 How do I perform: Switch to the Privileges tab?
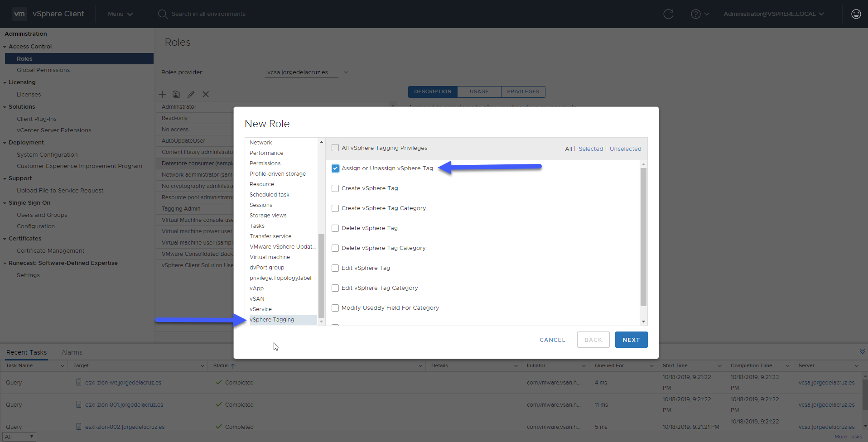tap(523, 91)
